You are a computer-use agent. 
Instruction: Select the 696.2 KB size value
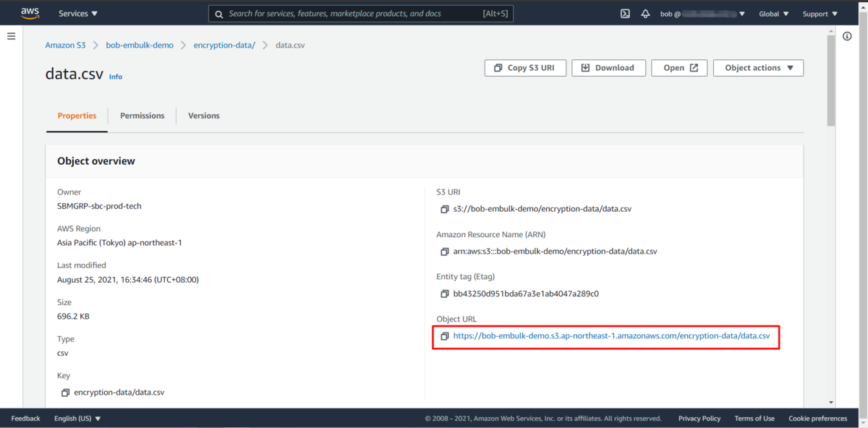(73, 317)
